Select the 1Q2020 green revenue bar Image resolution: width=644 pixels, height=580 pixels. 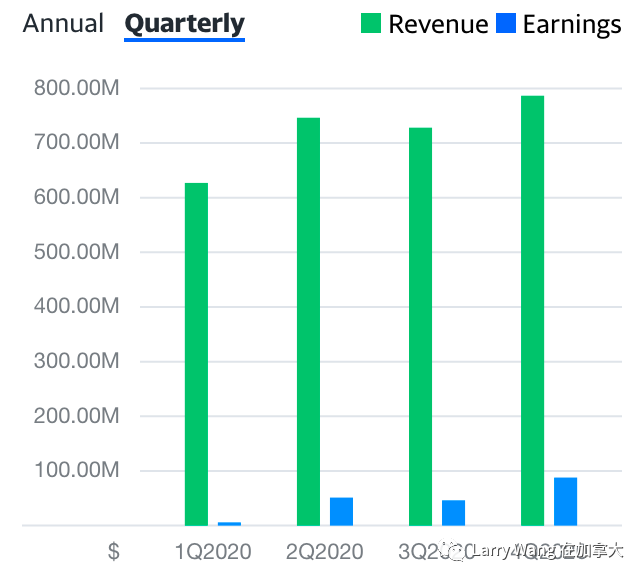(x=196, y=354)
